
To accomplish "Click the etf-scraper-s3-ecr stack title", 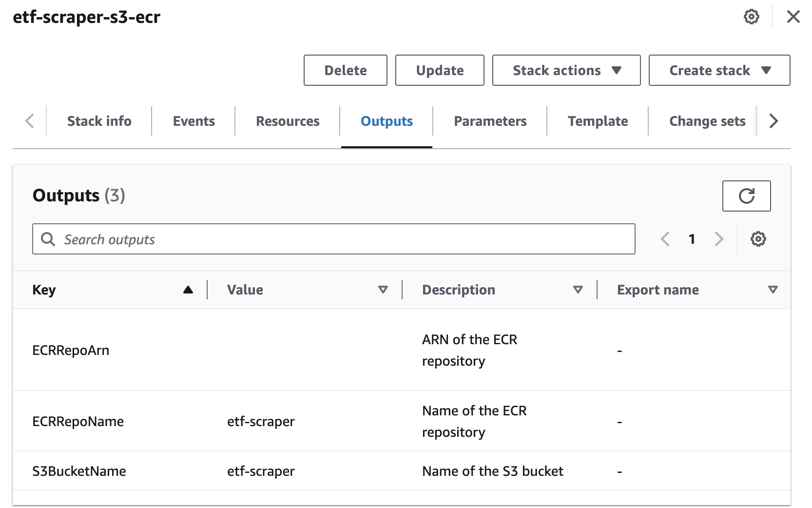I will pos(86,17).
